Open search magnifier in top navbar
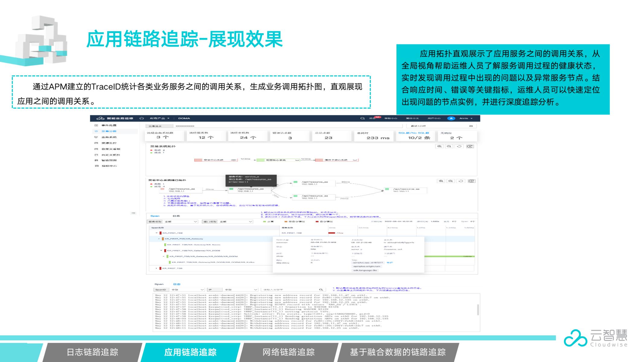The image size is (644, 362). tap(363, 118)
